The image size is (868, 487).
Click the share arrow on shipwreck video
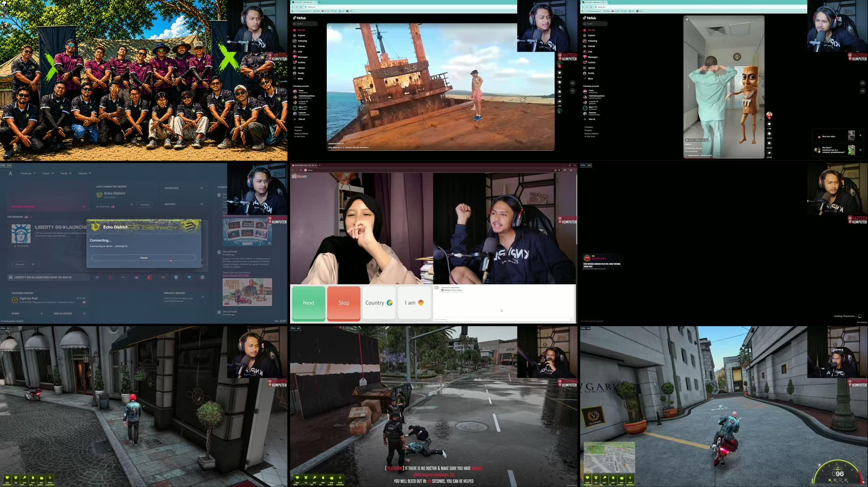point(559,101)
